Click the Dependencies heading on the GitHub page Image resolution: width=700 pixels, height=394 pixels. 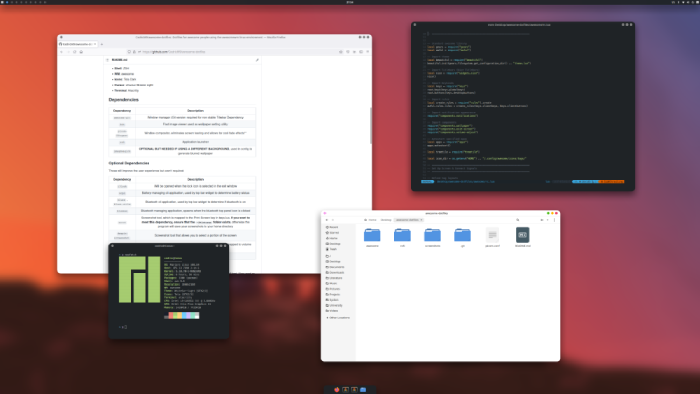click(124, 100)
